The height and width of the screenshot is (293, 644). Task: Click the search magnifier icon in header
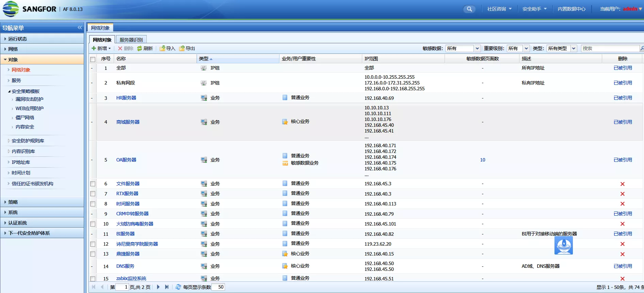coord(469,9)
